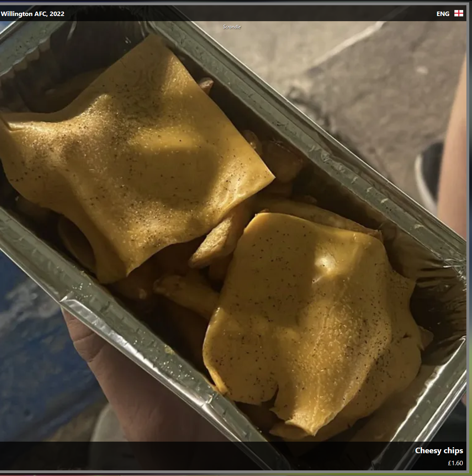Click the 'Scrandle' caption text
472x476 pixels.
(x=232, y=27)
